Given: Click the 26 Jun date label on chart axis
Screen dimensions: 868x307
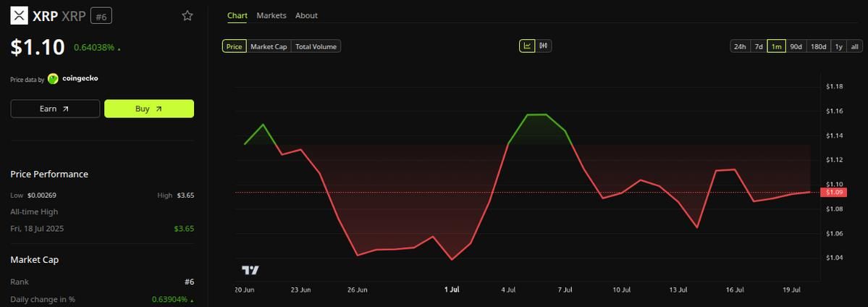Looking at the screenshot, I should click(x=358, y=290).
